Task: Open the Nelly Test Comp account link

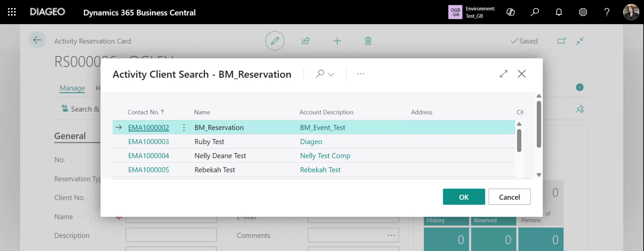Action: coord(325,156)
